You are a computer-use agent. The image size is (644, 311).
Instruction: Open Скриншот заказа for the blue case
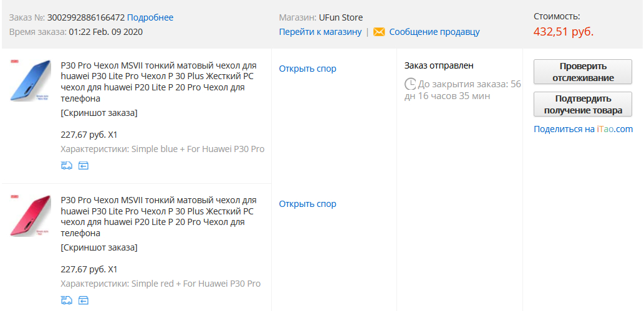[99, 113]
